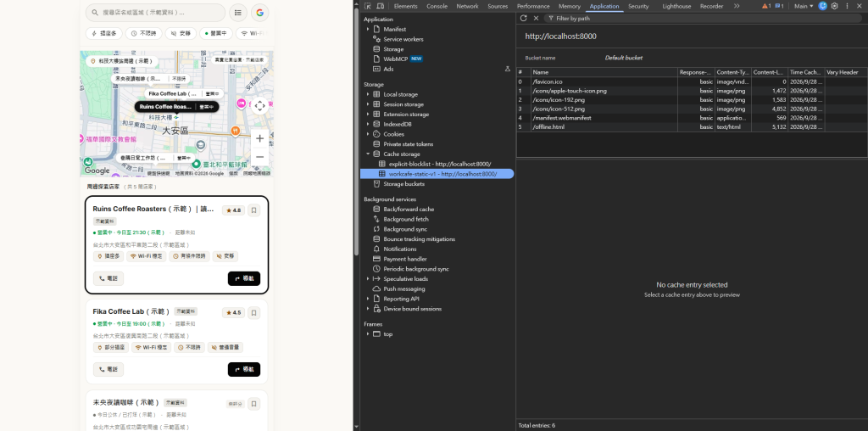Click the 4.8 star rating badge

coord(234,210)
